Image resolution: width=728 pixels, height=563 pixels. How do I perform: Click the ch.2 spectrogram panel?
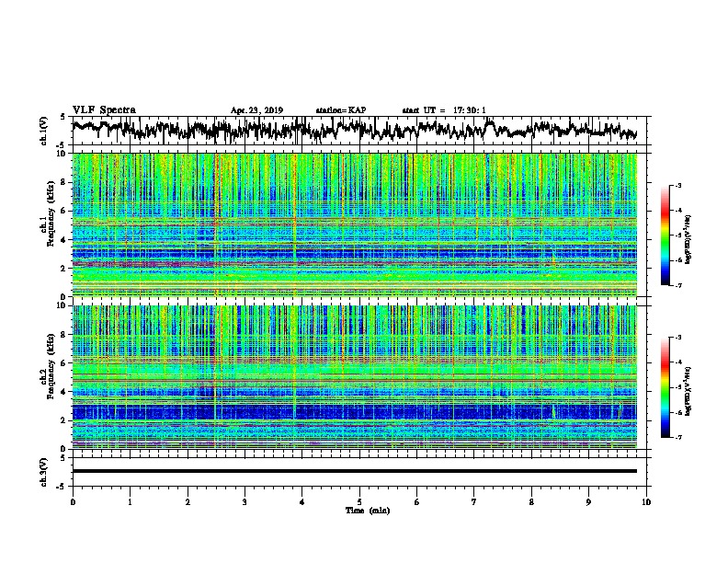click(x=355, y=377)
